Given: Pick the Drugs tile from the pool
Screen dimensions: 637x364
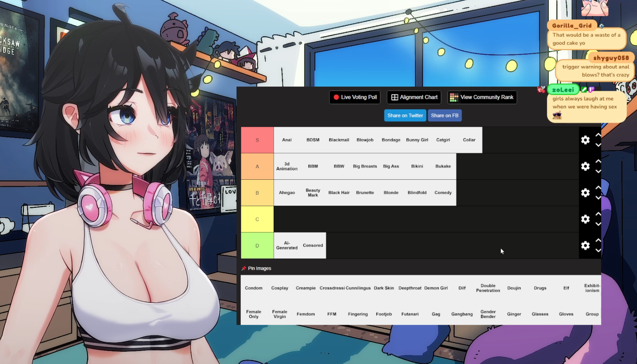Looking at the screenshot, I should point(540,288).
